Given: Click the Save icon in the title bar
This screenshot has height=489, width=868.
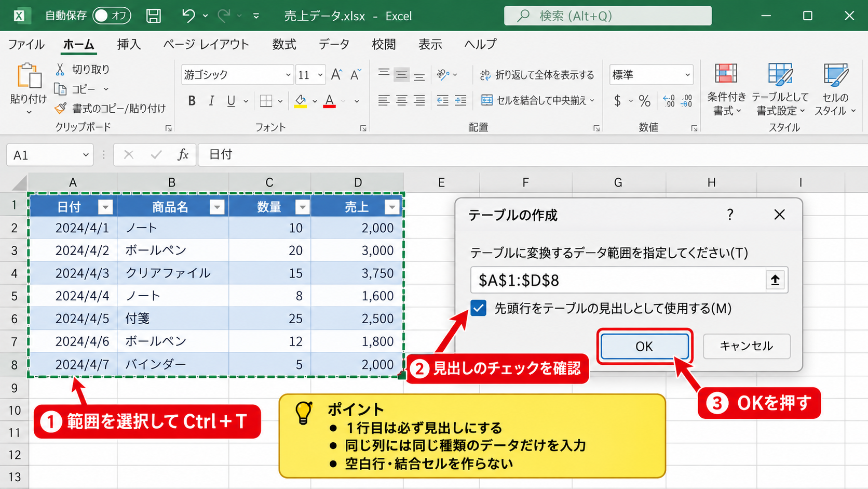Looking at the screenshot, I should click(x=153, y=16).
